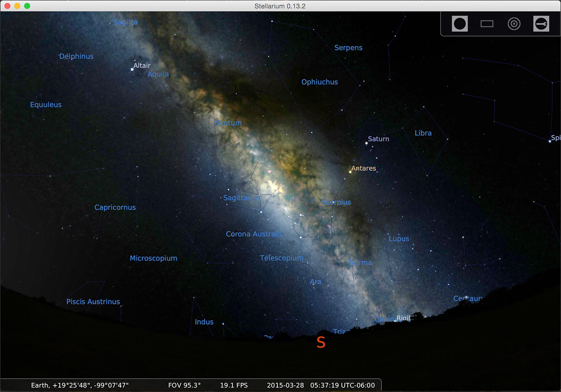Click the date 2015-03-28 in status bar
The width and height of the screenshot is (561, 392).
point(285,385)
